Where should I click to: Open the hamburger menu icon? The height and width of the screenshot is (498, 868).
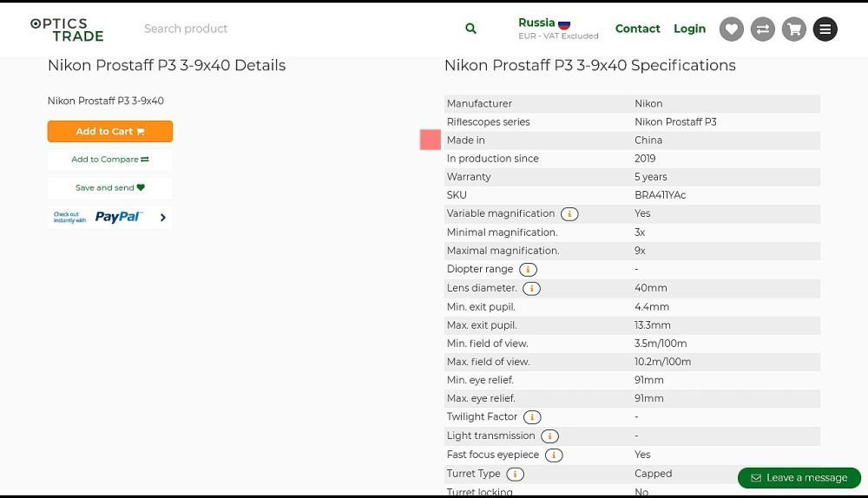click(x=825, y=29)
